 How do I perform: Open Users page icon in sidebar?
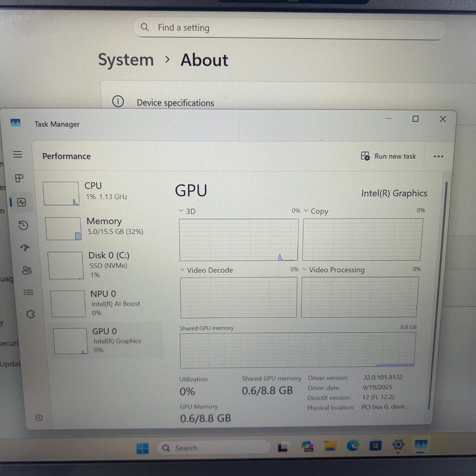(x=27, y=270)
